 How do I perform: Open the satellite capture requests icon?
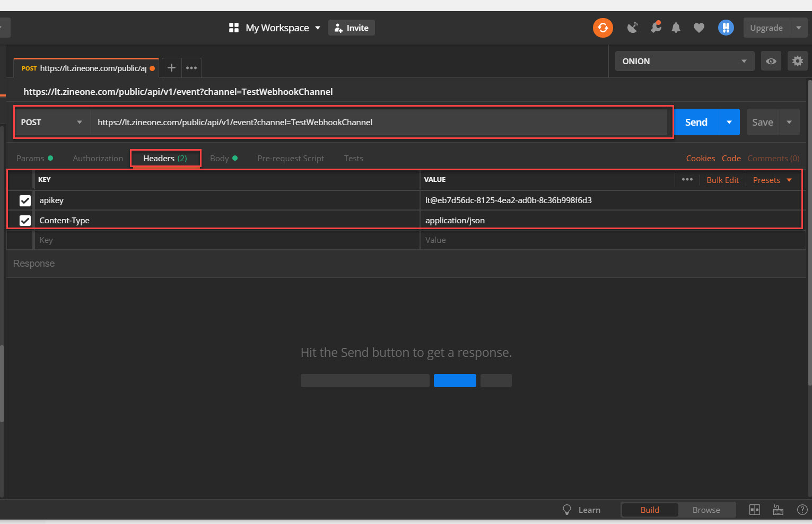tap(632, 28)
